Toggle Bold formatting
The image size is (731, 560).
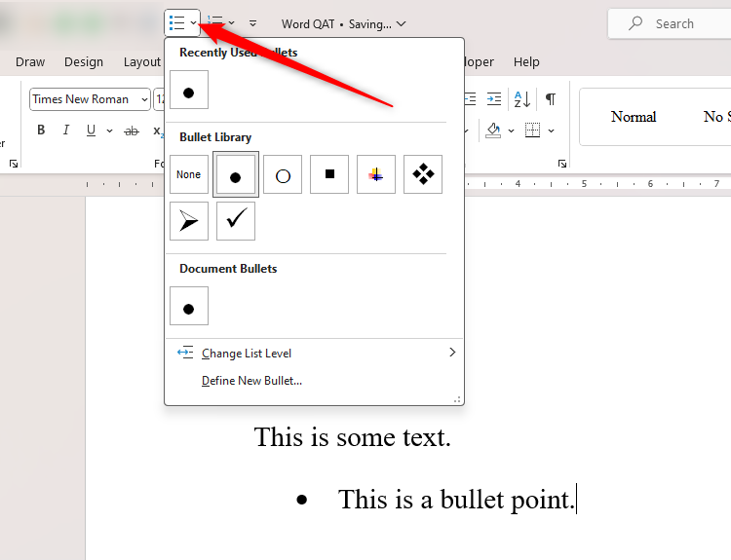tap(41, 130)
